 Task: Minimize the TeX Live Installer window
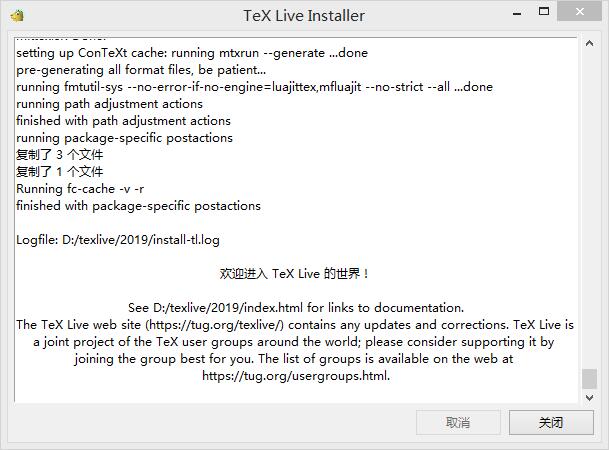[x=517, y=14]
